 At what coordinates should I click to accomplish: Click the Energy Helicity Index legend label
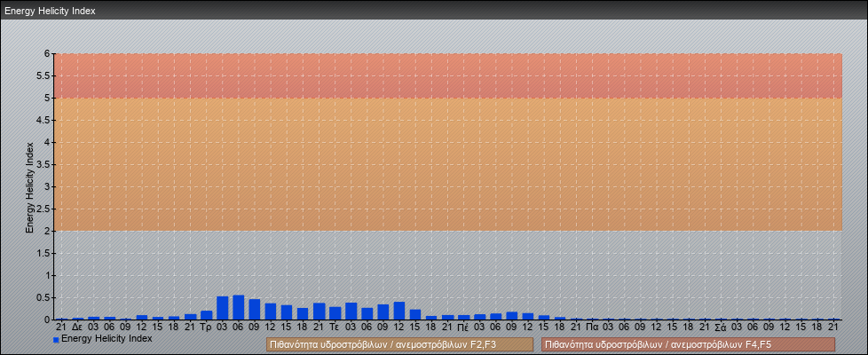click(x=107, y=338)
